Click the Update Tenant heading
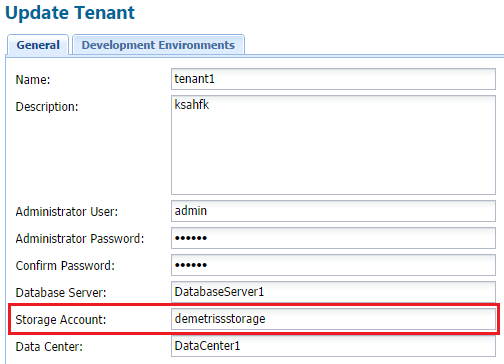 click(70, 13)
